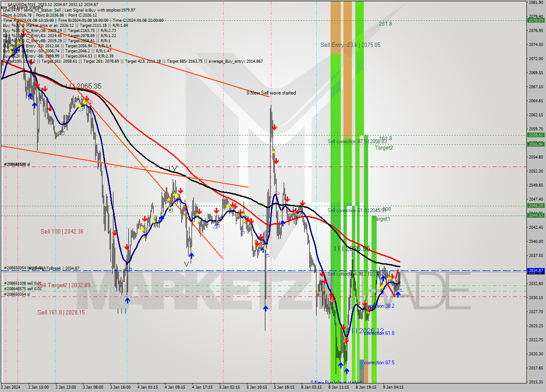Click the 2052.30 price axis value

pyautogui.click(x=535, y=171)
